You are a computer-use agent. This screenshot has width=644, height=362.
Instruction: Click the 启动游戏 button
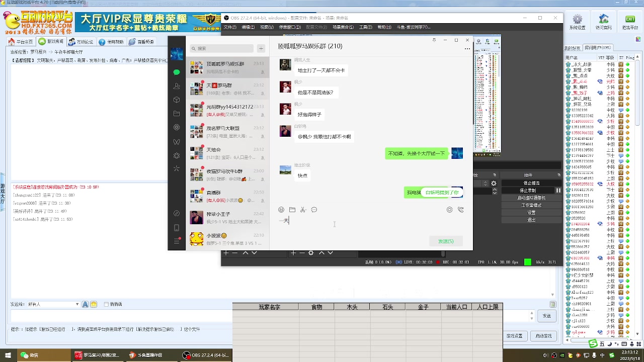pos(543,336)
